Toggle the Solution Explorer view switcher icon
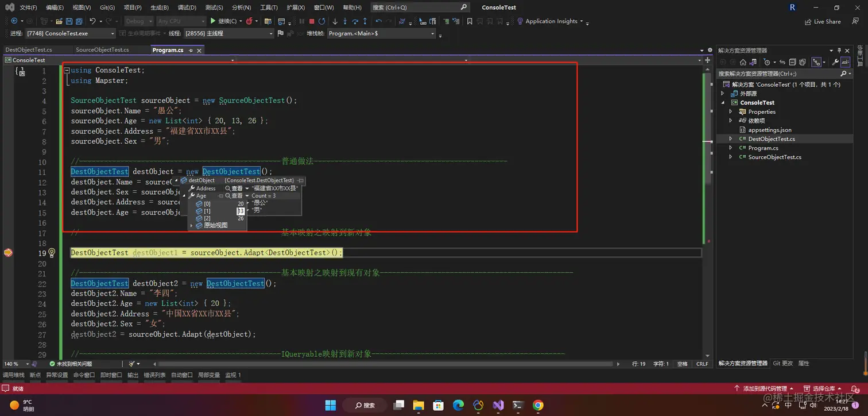Screen dimensions: 868x416 click(x=753, y=62)
